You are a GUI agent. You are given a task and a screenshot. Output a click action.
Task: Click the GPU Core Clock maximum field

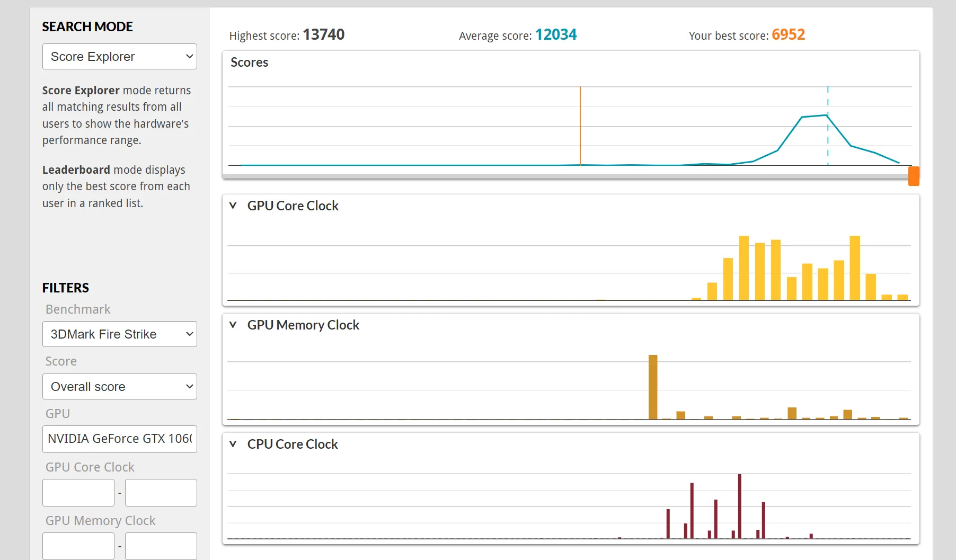coord(161,493)
